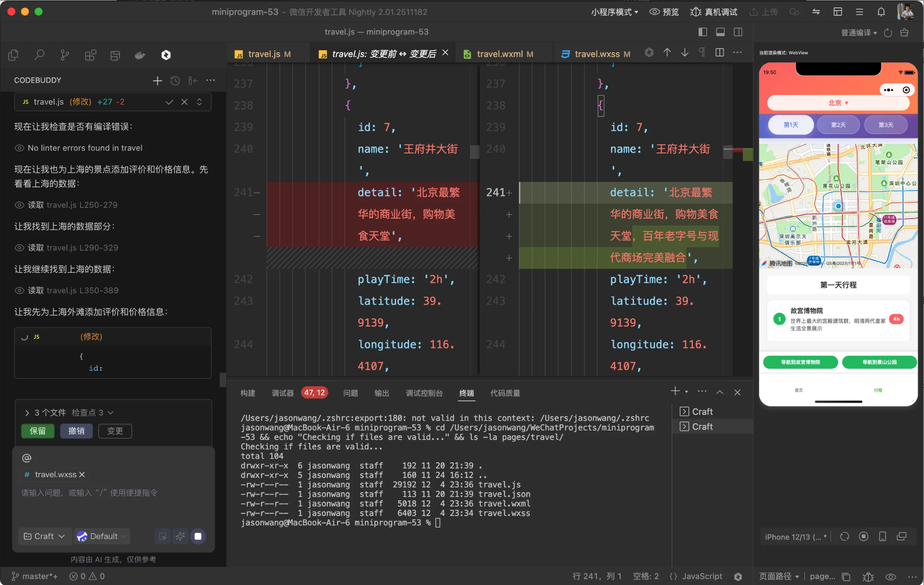The height and width of the screenshot is (585, 924).
Task: Open the CodeBuddy icon in the activity bar
Action: tap(166, 55)
